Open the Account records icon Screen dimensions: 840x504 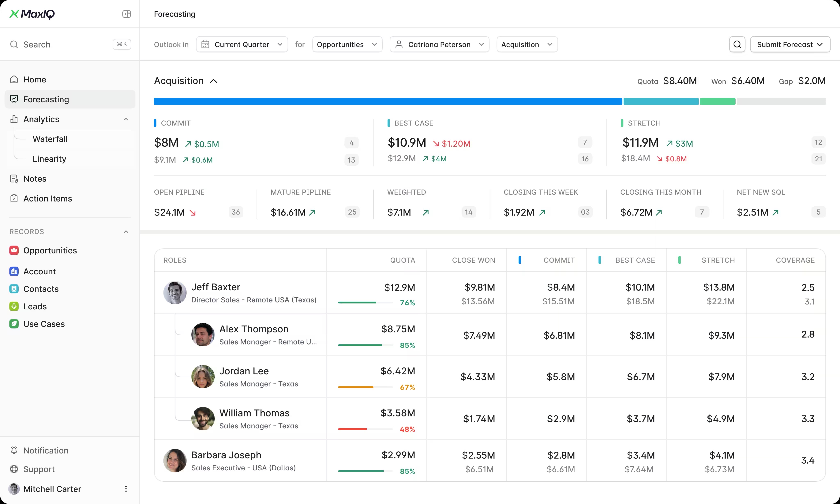(x=14, y=271)
